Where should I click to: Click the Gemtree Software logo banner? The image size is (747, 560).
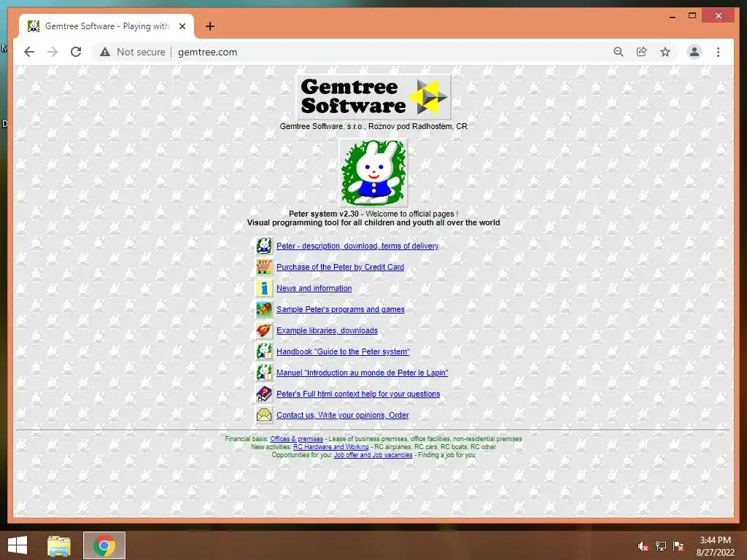tap(373, 97)
